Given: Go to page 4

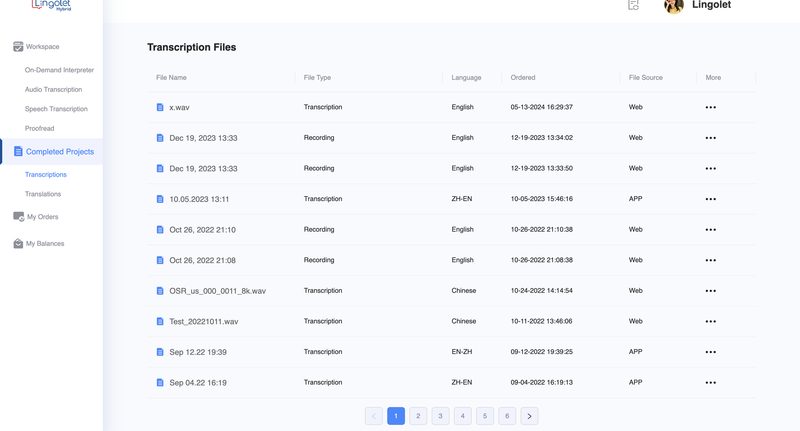Looking at the screenshot, I should 463,416.
